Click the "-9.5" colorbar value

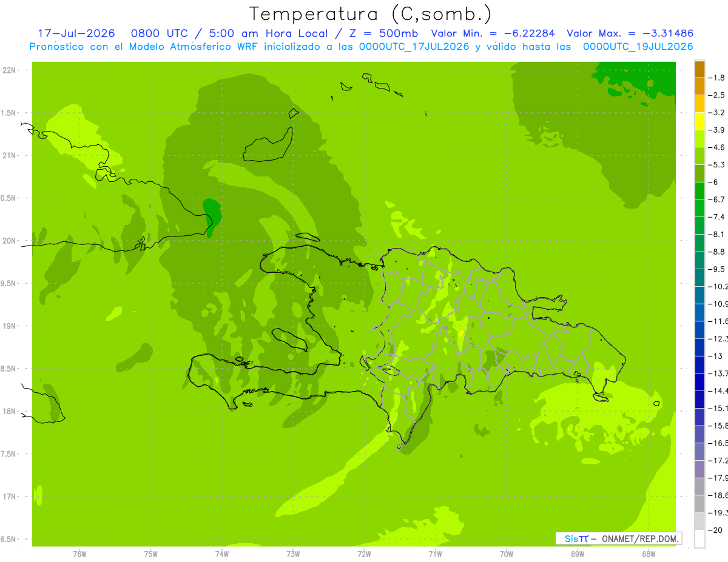tap(716, 269)
